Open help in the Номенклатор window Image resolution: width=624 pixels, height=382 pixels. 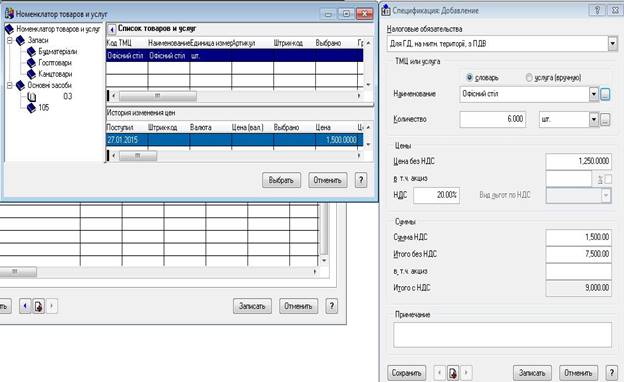tap(361, 180)
